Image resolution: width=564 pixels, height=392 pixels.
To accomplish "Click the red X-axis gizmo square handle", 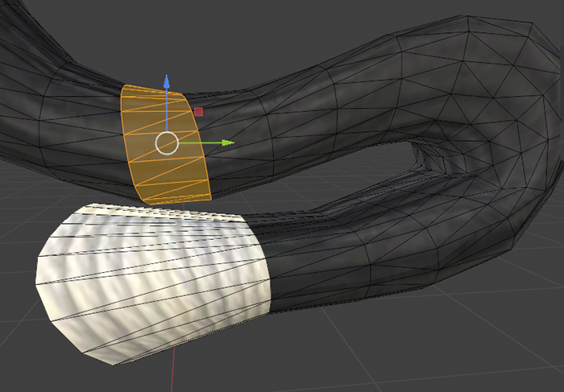I will (x=198, y=113).
